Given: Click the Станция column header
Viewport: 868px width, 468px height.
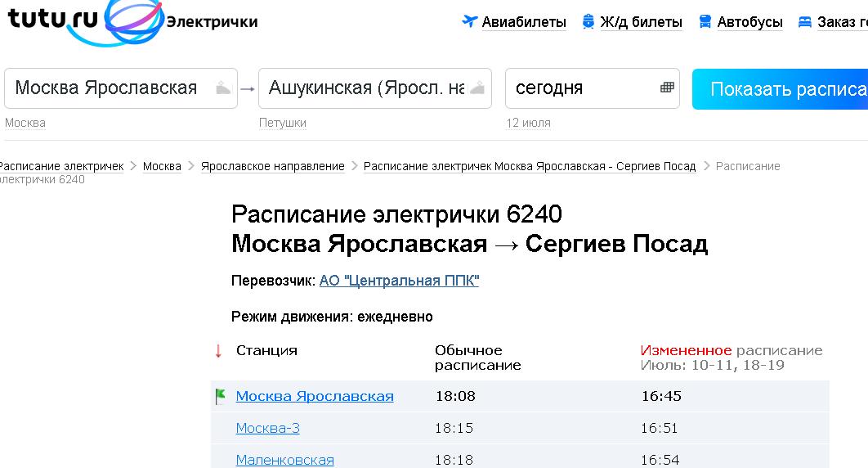Looking at the screenshot, I should (266, 350).
